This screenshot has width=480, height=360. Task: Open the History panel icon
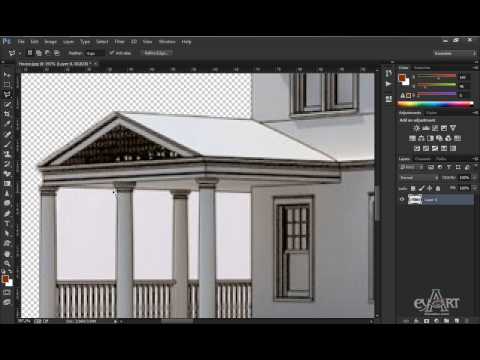click(x=388, y=74)
